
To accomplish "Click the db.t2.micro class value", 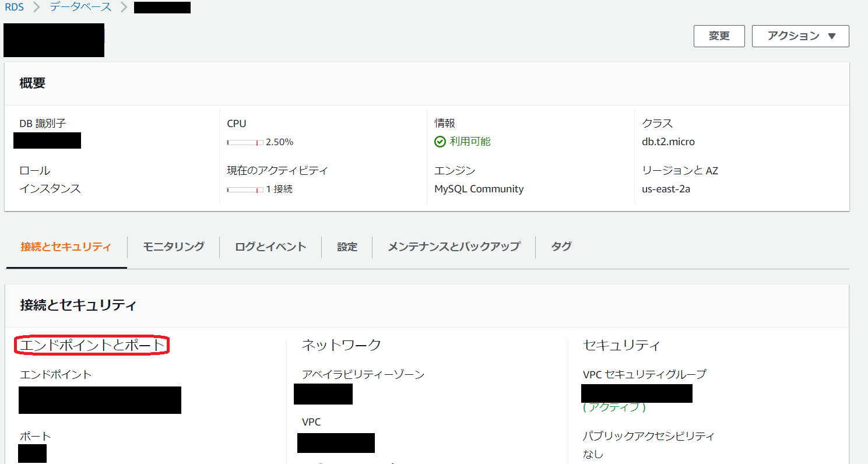I will [668, 142].
